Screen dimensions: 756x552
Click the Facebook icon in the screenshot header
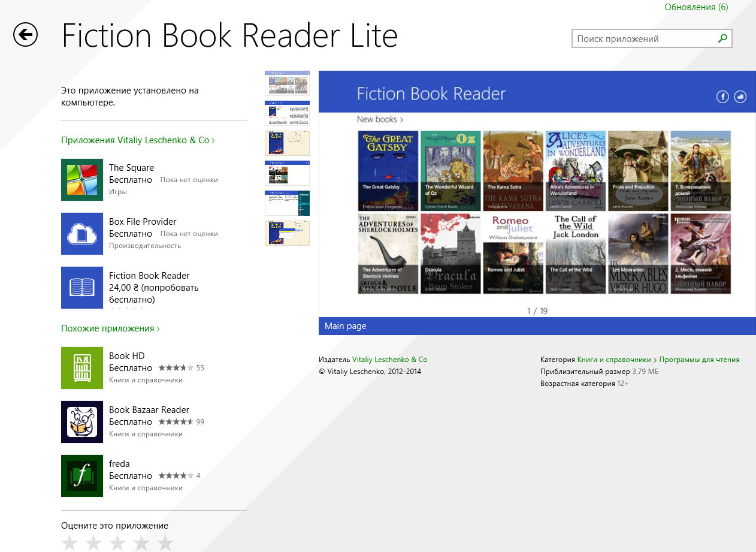click(x=722, y=96)
